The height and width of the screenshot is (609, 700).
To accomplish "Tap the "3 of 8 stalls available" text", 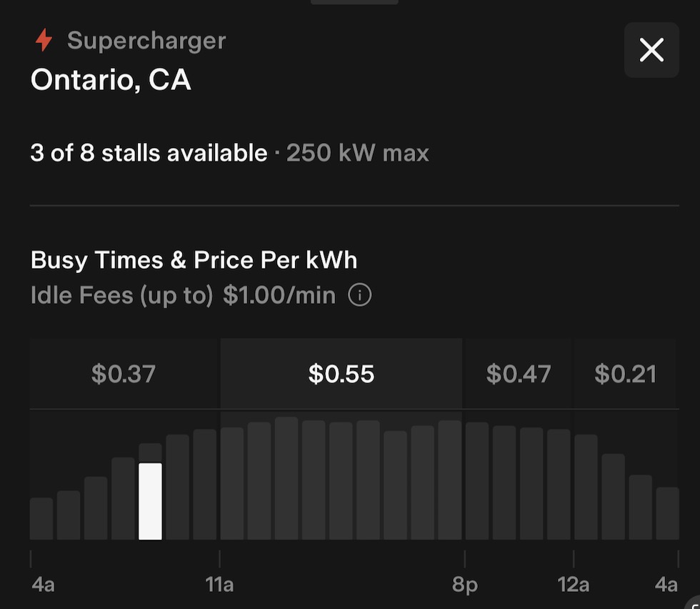I will 149,153.
